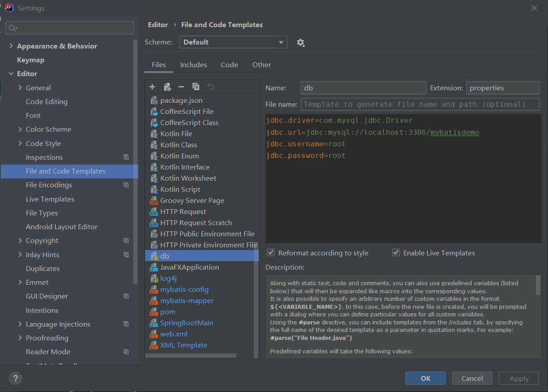
Task: Click the HTTP Request template icon
Action: (x=154, y=212)
